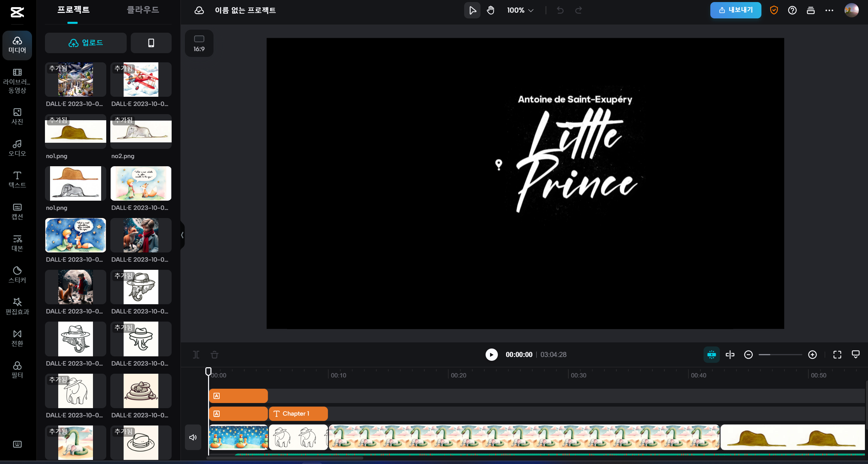Switch to the 클라우드 (Cloud) tab
Viewport: 868px width, 464px height.
click(143, 10)
